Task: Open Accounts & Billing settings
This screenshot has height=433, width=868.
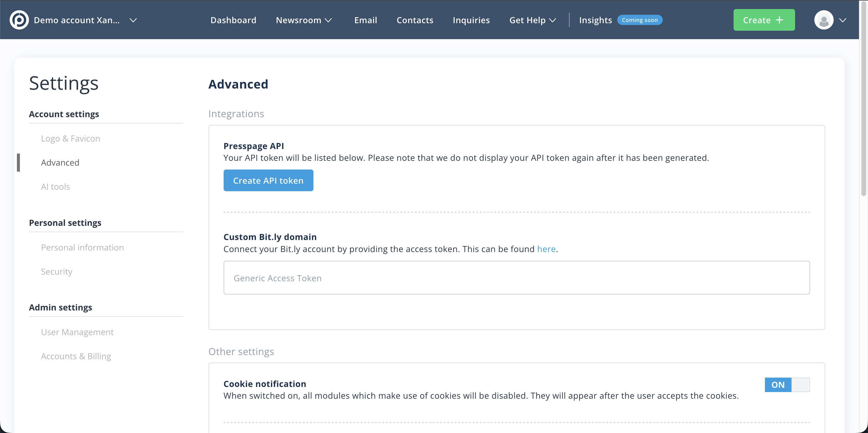Action: 76,356
